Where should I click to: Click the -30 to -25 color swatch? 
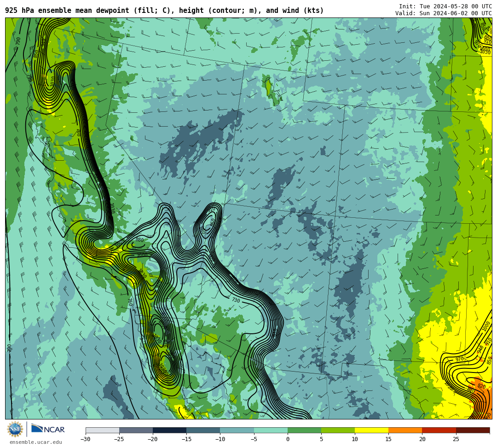coord(102,430)
